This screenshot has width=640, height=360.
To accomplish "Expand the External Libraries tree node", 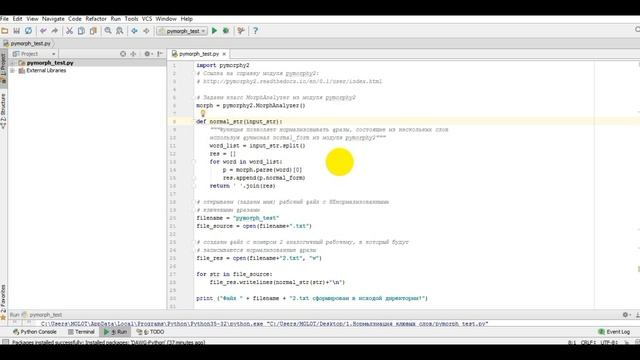I will (x=13, y=71).
